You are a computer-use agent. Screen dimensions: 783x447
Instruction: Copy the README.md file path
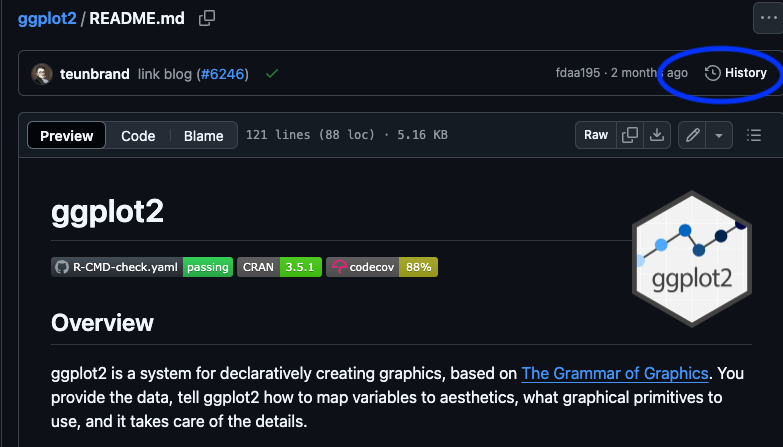(x=207, y=18)
